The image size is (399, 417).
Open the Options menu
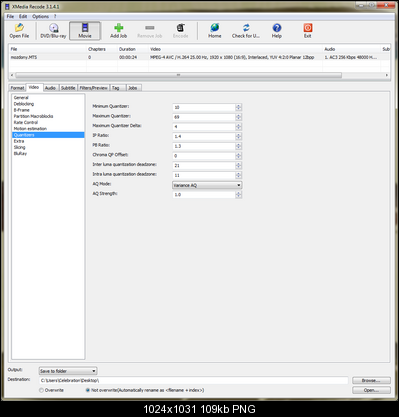pos(40,16)
